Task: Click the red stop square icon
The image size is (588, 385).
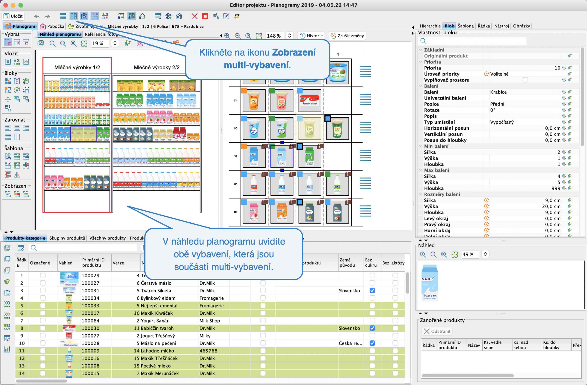Action: coord(205,16)
